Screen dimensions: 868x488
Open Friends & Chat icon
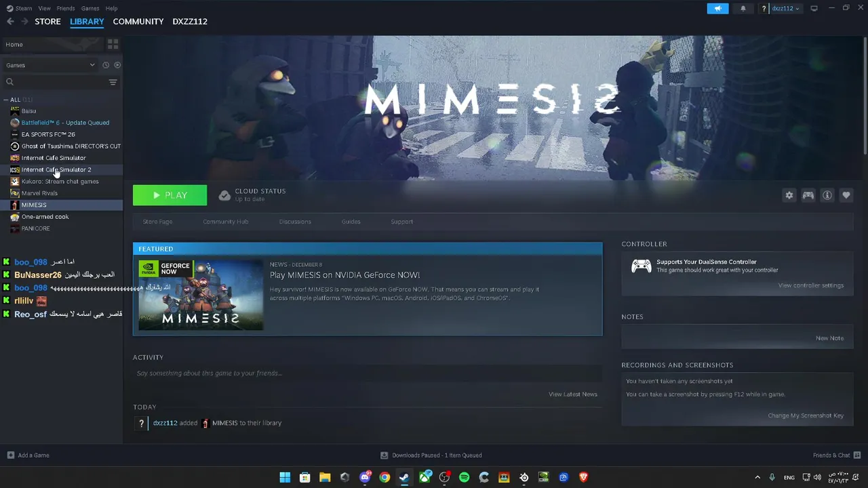click(857, 455)
